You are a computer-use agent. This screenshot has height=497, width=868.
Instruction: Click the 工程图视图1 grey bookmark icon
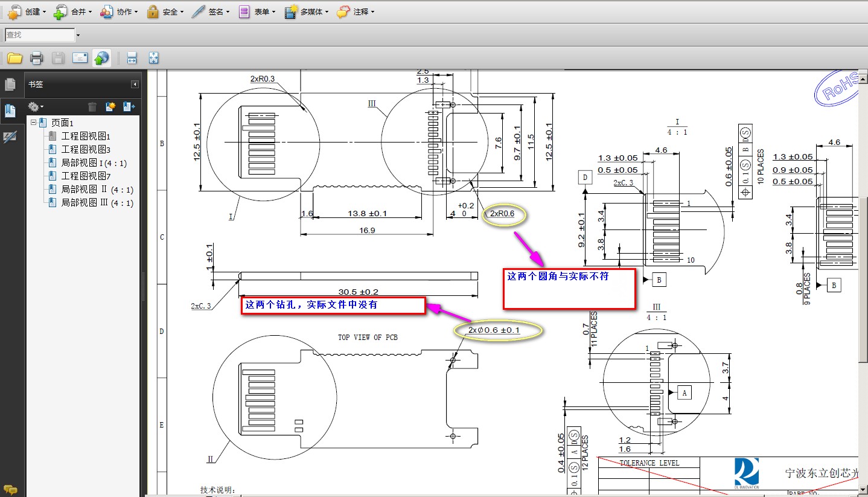(x=53, y=136)
